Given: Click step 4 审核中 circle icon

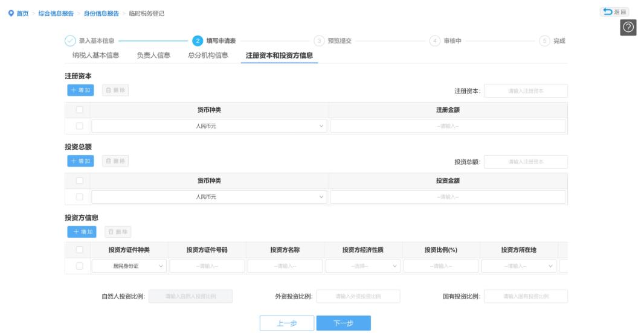Looking at the screenshot, I should pos(435,41).
